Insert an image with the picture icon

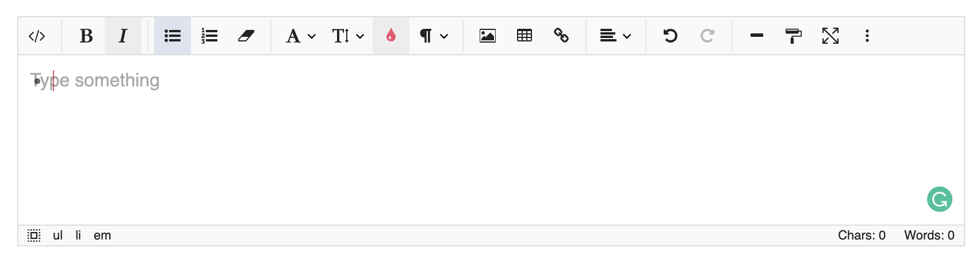tap(488, 36)
